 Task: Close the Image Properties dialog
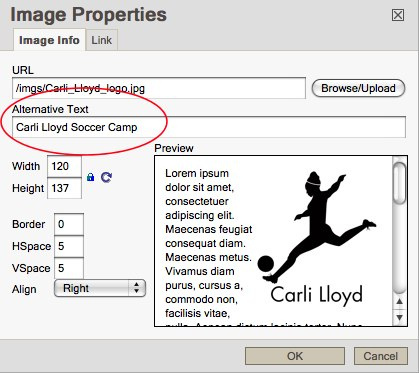tap(398, 15)
